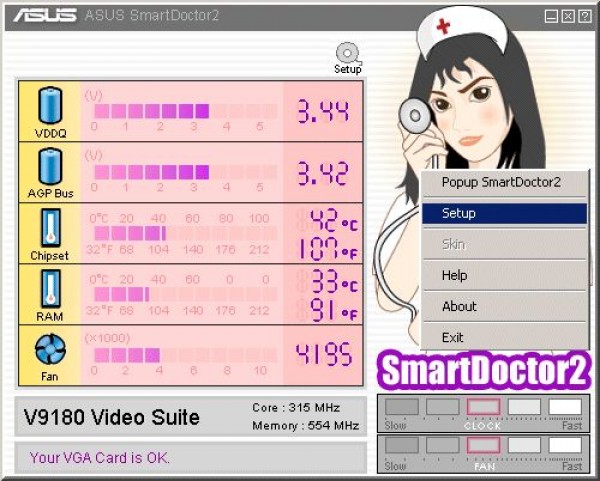Click the 3.42 AGP Bus reading
This screenshot has height=481, width=600.
323,173
